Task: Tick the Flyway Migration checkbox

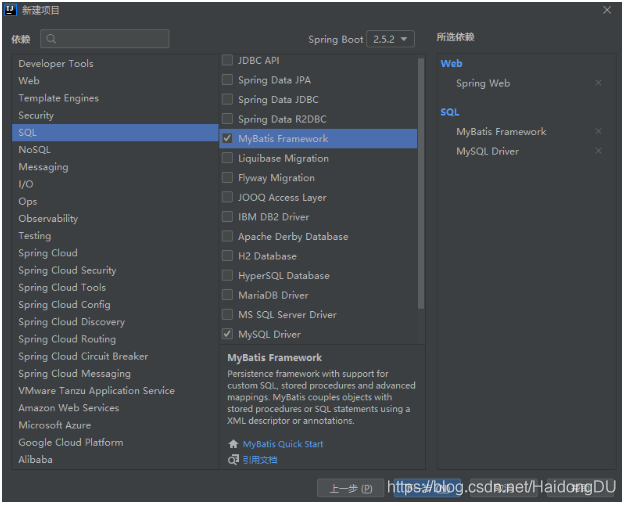Action: coord(228,178)
